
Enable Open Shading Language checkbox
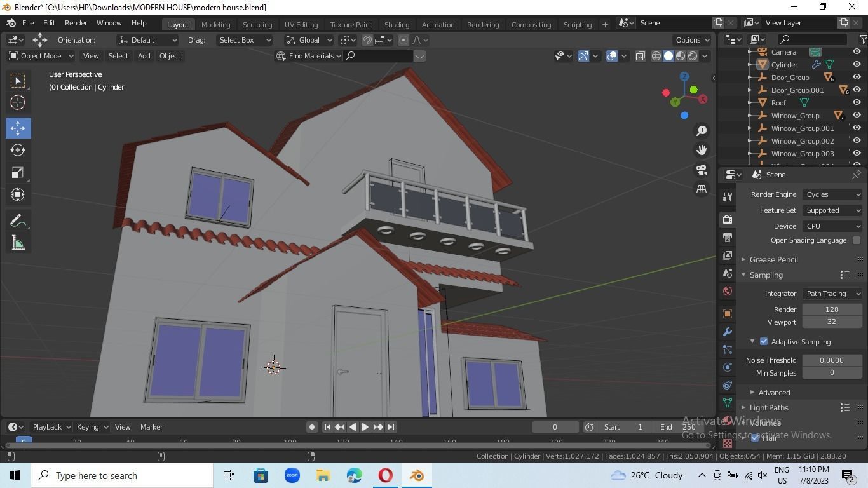pos(857,240)
